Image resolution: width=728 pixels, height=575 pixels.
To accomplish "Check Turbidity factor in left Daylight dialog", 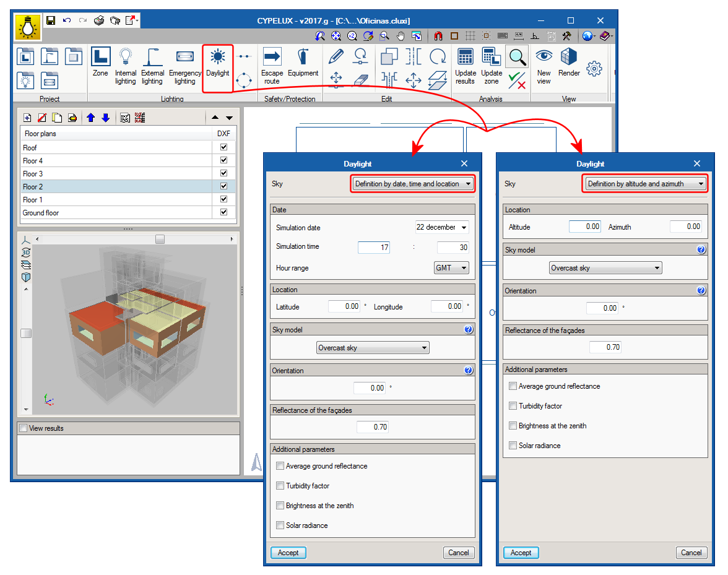I will tap(280, 486).
